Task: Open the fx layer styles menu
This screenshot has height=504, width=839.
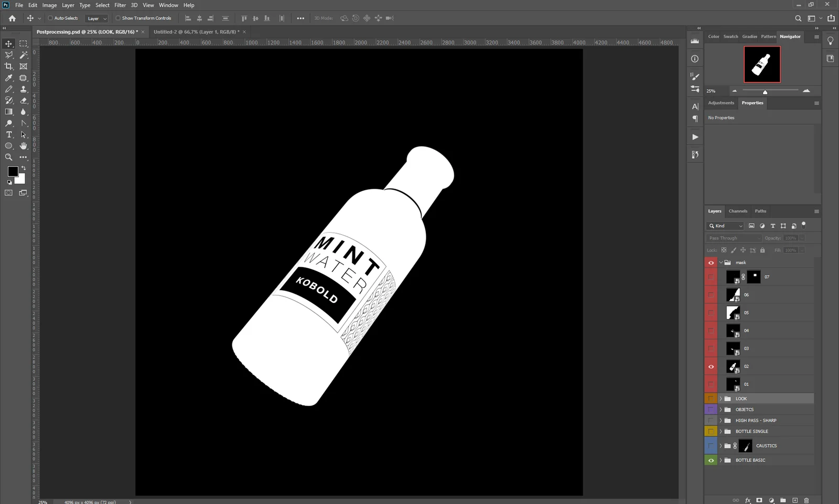Action: (x=747, y=500)
